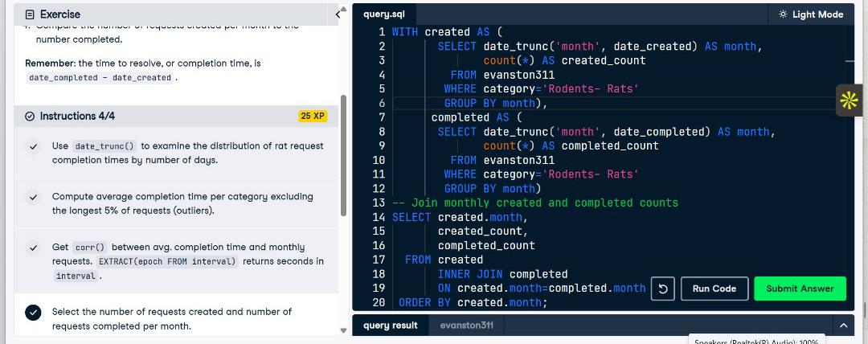Select the filled checkmark for step four
868x344 pixels.
(33, 312)
